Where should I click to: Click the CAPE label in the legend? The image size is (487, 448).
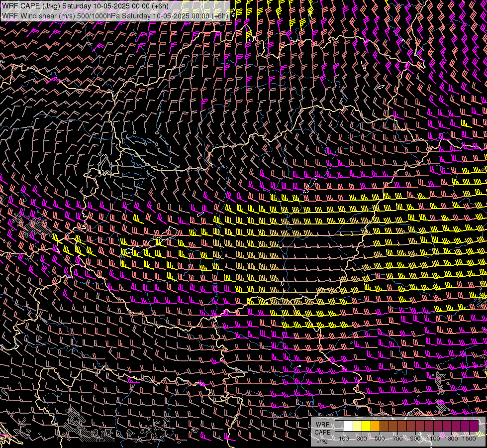click(323, 433)
